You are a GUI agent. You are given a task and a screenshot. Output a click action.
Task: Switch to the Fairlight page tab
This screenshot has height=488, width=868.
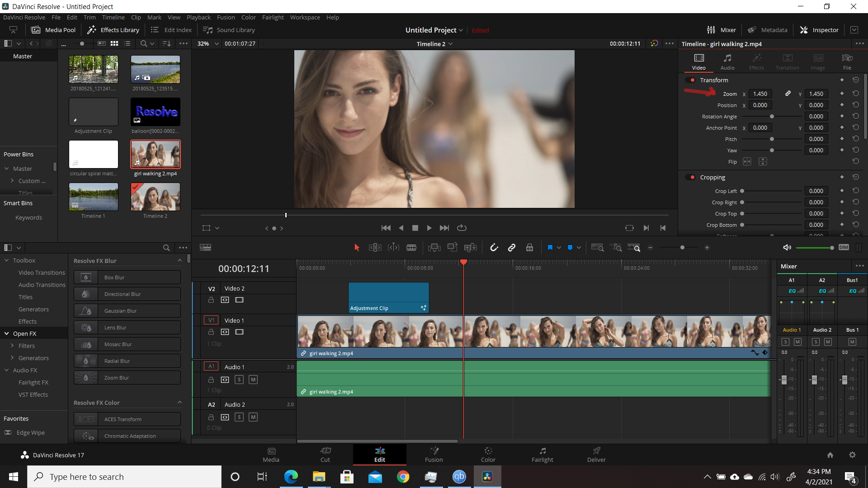[542, 455]
